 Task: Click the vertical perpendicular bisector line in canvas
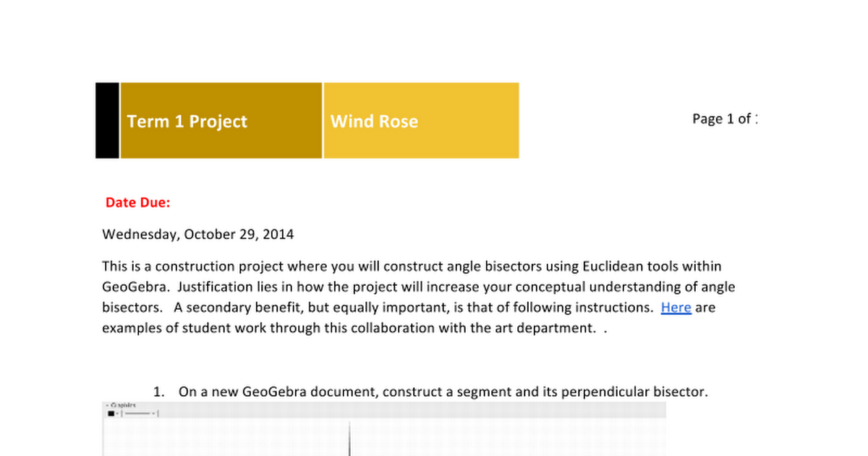(x=349, y=439)
